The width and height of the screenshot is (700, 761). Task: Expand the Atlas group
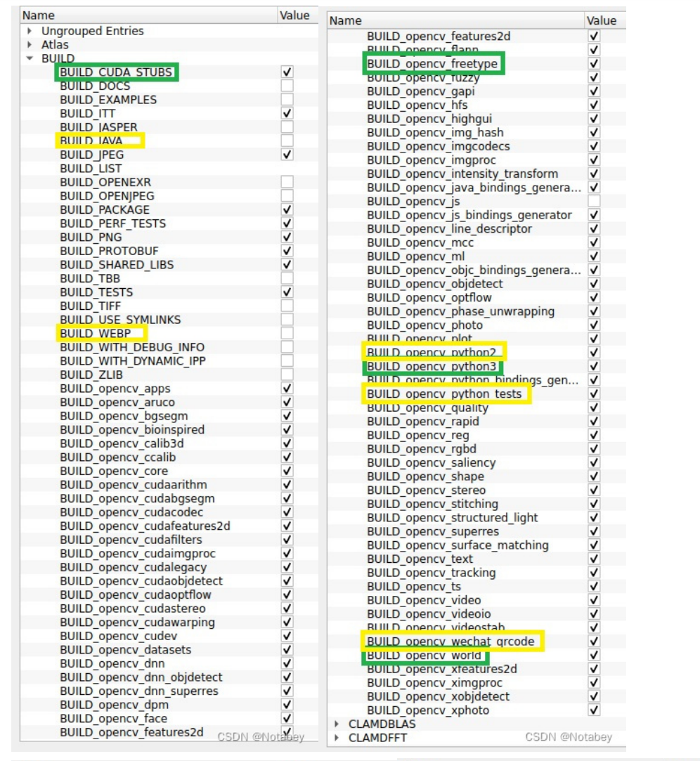point(30,45)
